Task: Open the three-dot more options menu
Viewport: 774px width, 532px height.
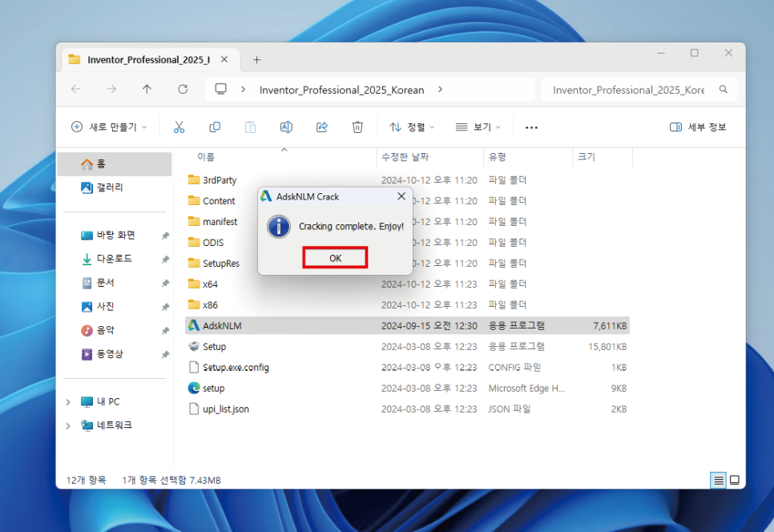Action: point(531,127)
